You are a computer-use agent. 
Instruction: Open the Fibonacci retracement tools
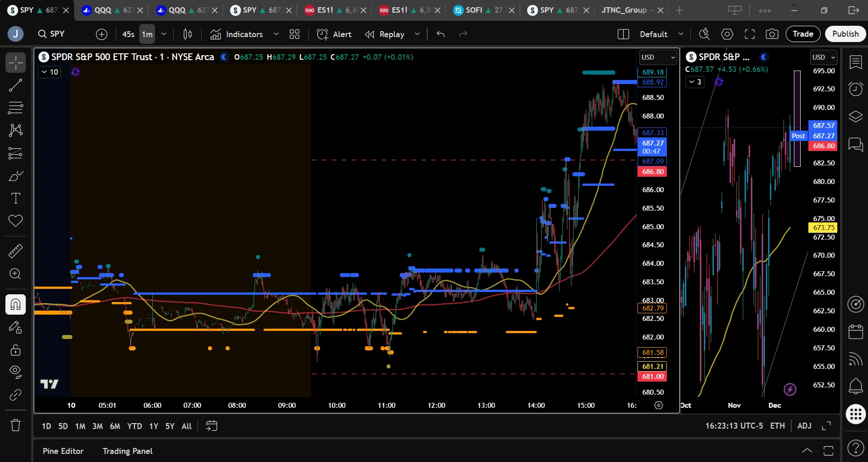(15, 108)
